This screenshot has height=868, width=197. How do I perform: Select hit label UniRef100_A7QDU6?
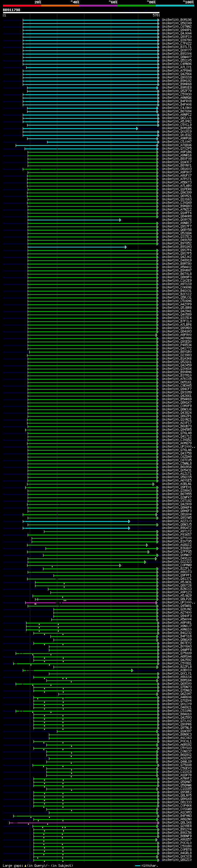177,145
